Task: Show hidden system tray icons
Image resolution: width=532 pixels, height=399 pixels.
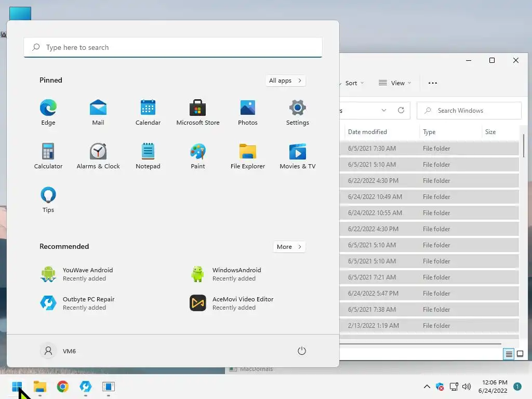Action: pos(427,387)
